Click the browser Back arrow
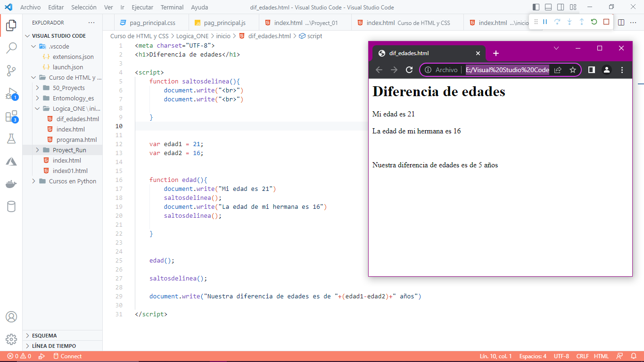The width and height of the screenshot is (644, 362). (379, 70)
